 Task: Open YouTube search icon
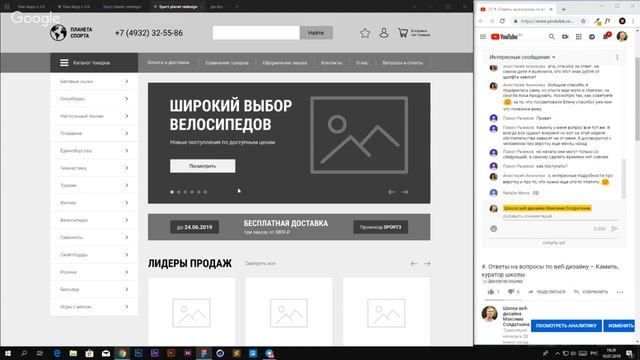pos(551,37)
